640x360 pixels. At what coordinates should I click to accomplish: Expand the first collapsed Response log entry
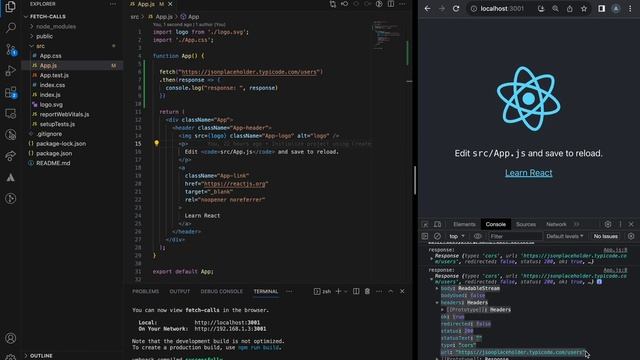click(431, 259)
